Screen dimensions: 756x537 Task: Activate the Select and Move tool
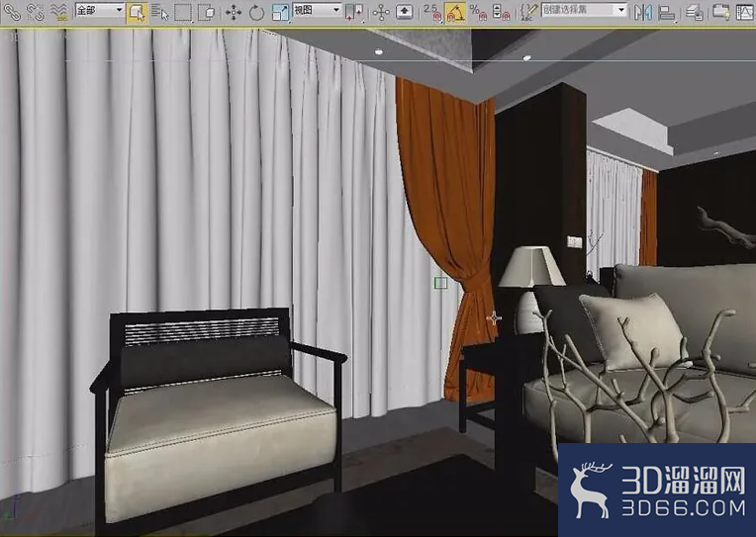pyautogui.click(x=234, y=13)
